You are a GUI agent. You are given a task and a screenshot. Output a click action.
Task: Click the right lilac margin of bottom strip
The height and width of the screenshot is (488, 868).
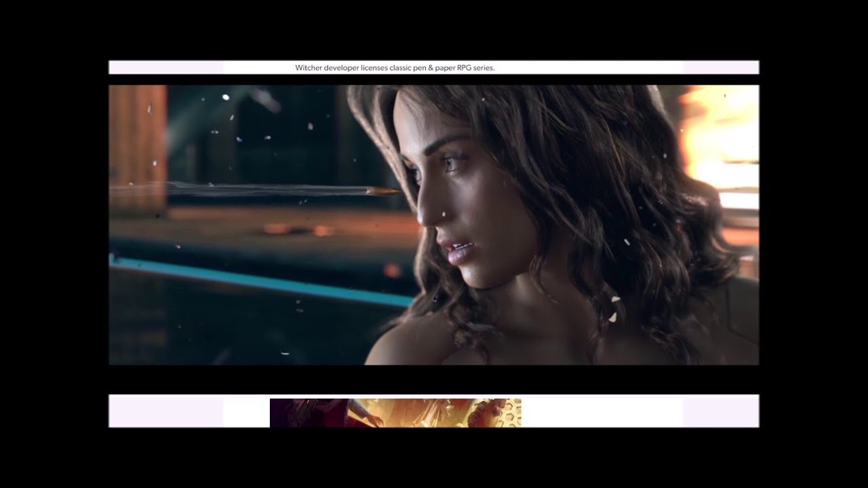pos(720,411)
